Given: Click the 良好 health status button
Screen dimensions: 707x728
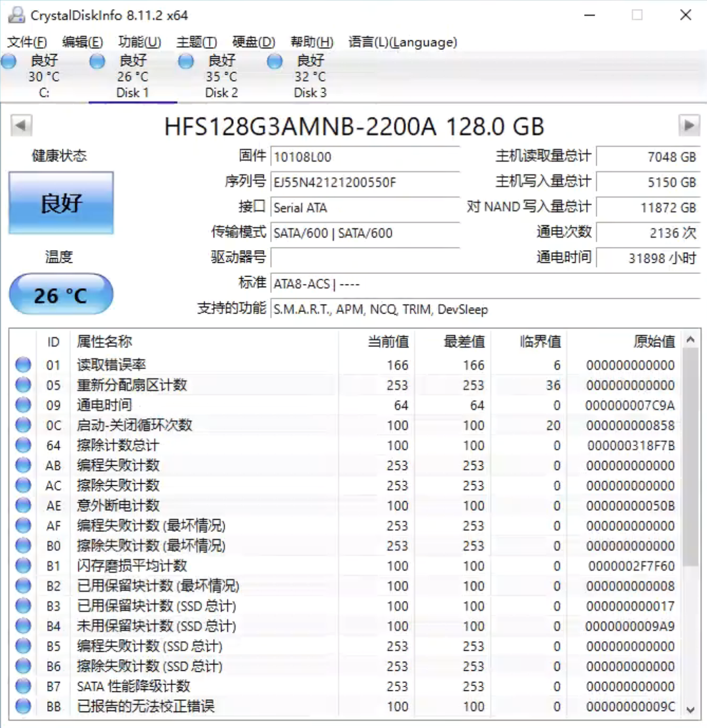Looking at the screenshot, I should point(61,203).
